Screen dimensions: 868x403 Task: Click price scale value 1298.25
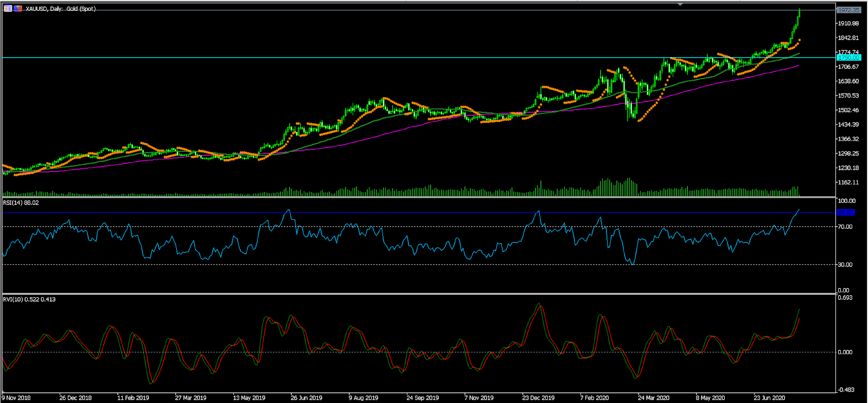(848, 153)
